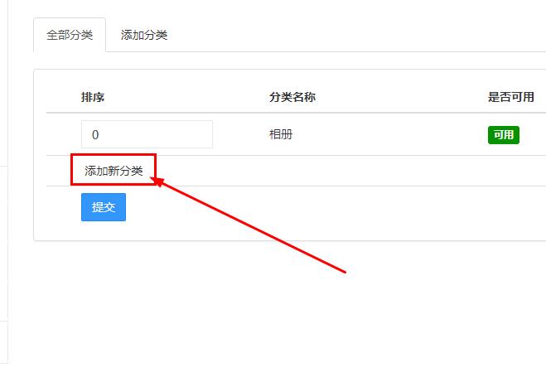Image resolution: width=546 pixels, height=392 pixels.
Task: Click the 排序 input field showing 0
Action: click(x=147, y=134)
